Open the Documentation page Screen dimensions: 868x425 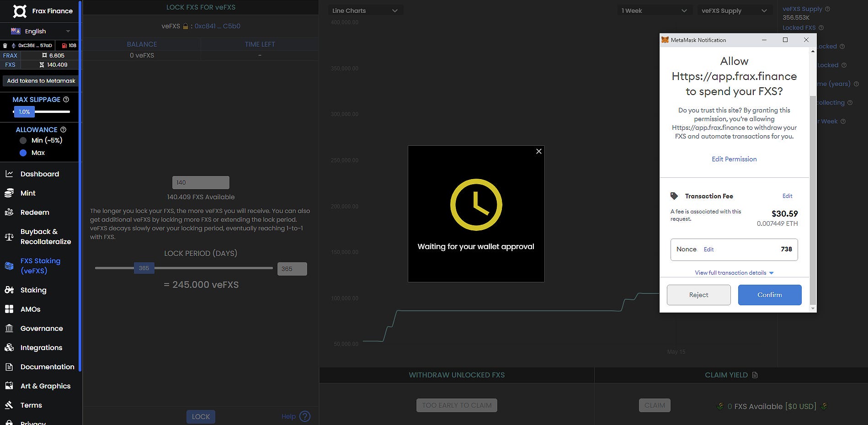tap(48, 367)
